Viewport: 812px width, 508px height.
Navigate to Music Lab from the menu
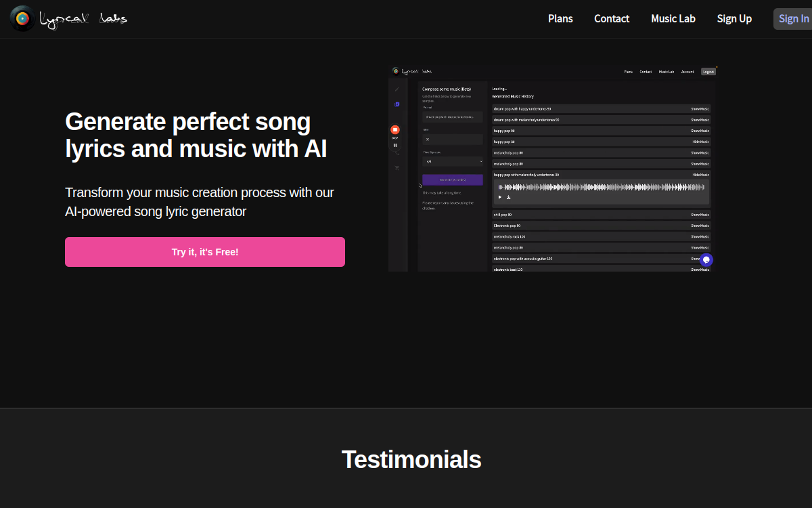673,18
